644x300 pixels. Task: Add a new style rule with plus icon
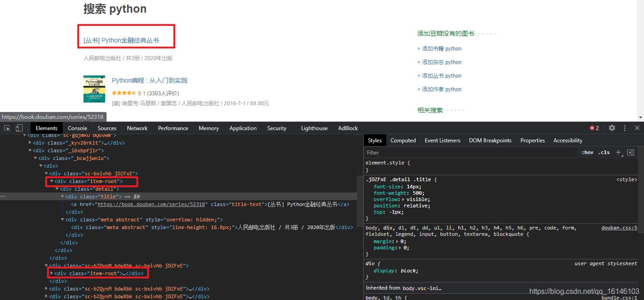point(619,153)
